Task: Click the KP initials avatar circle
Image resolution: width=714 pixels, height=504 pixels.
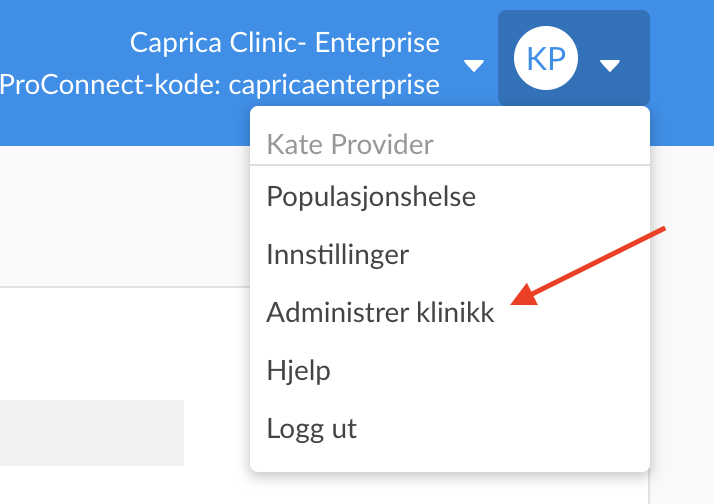Action: [546, 58]
